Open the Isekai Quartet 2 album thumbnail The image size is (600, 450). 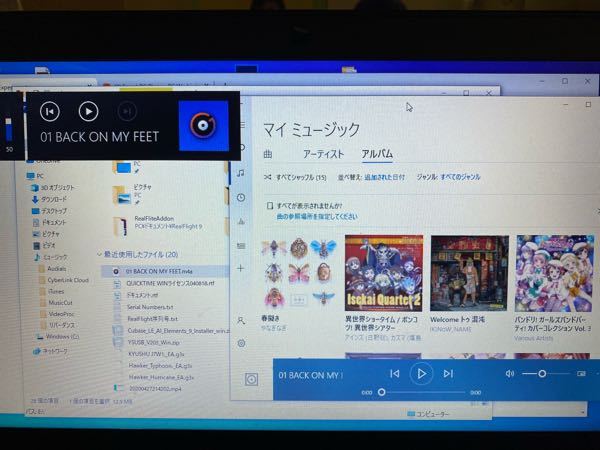click(x=383, y=272)
